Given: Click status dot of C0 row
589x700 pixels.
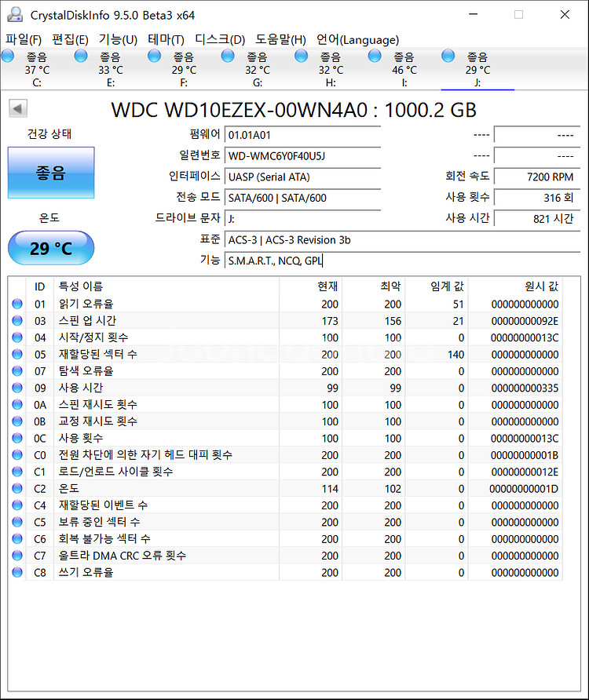Looking at the screenshot, I should (x=17, y=455).
